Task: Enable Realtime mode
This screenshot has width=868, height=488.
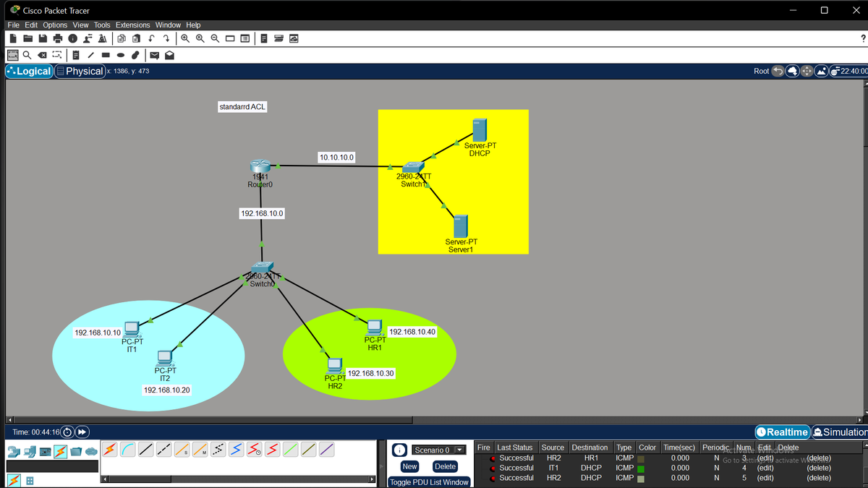Action: click(782, 432)
